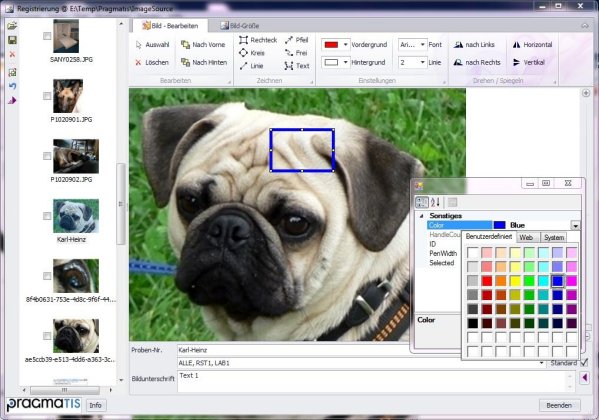Click the green save icon in sidebar
The height and width of the screenshot is (420, 599).
tap(12, 40)
